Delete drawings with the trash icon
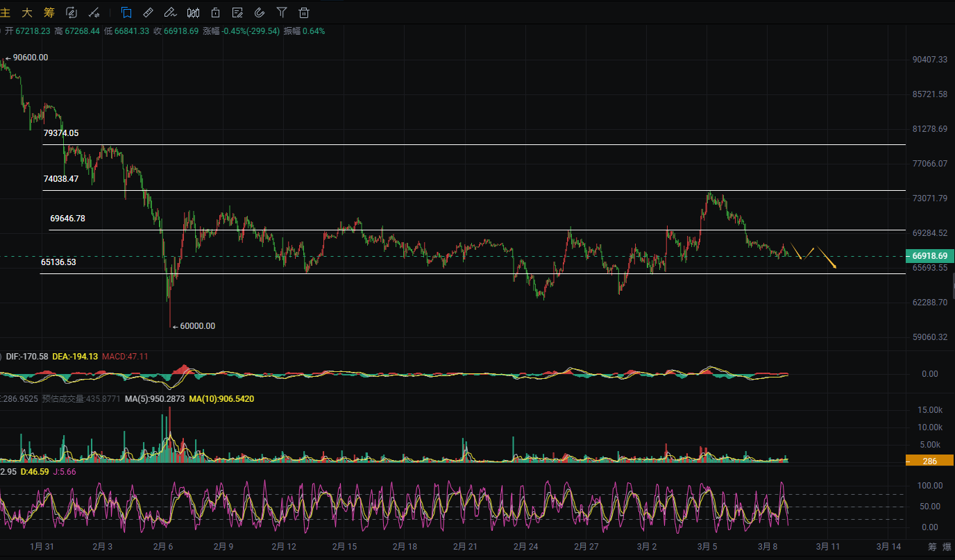Screen dimensions: 955x560 tap(304, 12)
